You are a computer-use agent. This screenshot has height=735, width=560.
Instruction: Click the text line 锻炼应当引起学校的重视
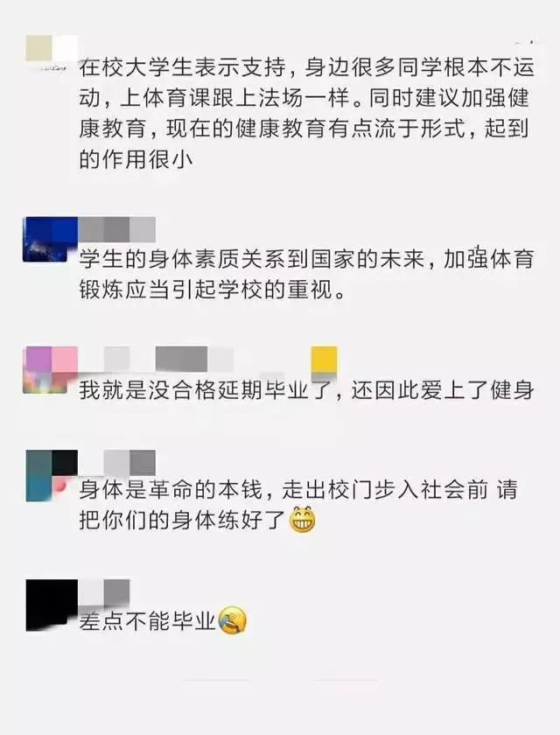[x=213, y=290]
